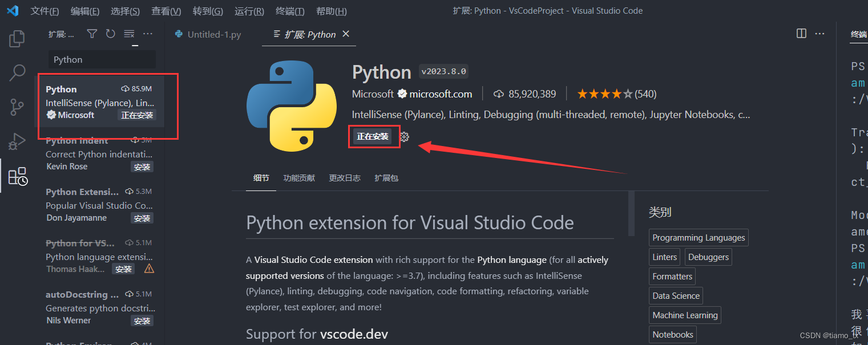Click the VS Code logo icon
Viewport: 868px width, 345px height.
(13, 11)
